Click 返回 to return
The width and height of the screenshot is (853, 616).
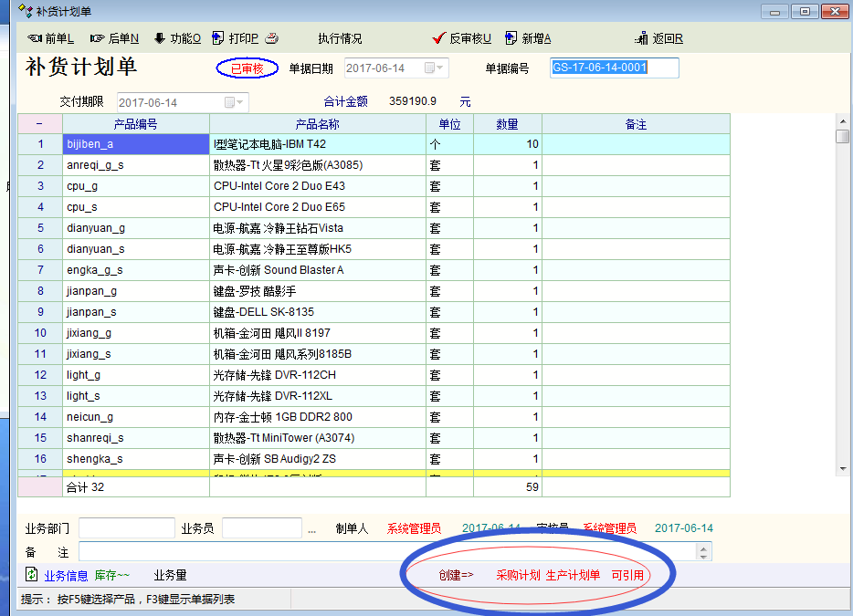pos(659,38)
